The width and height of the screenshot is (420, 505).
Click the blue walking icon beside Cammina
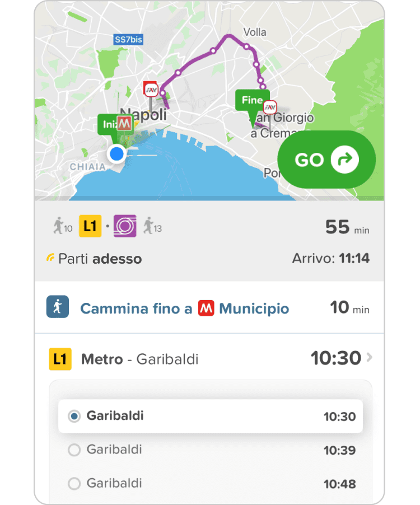click(58, 307)
